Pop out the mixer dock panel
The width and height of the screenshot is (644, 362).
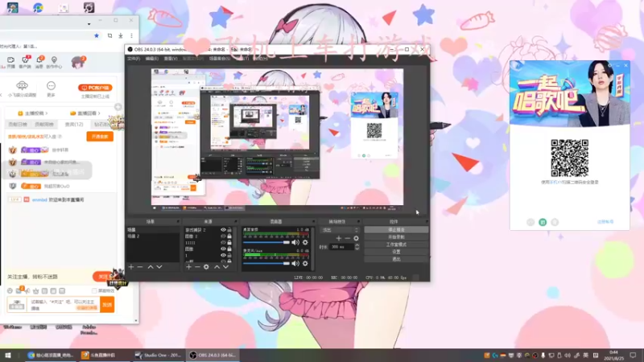(x=312, y=222)
